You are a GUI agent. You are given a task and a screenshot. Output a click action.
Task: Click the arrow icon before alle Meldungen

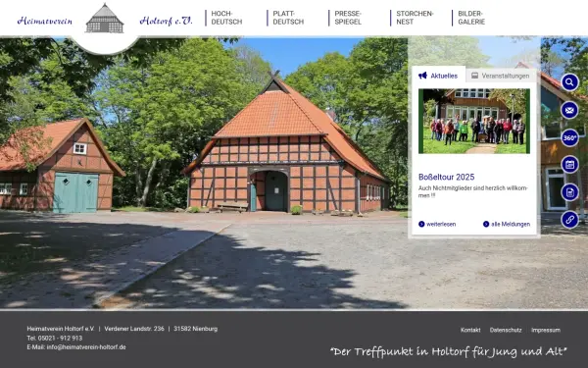tap(486, 224)
